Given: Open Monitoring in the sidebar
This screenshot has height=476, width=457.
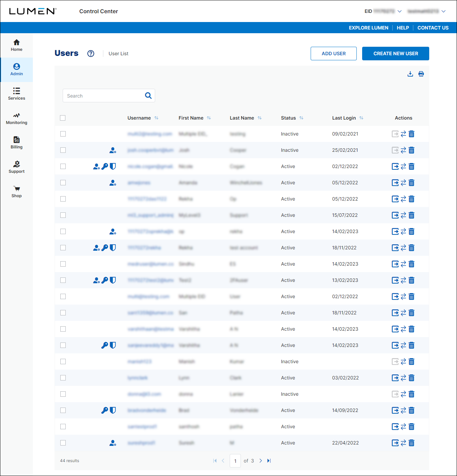Looking at the screenshot, I should click(x=17, y=119).
